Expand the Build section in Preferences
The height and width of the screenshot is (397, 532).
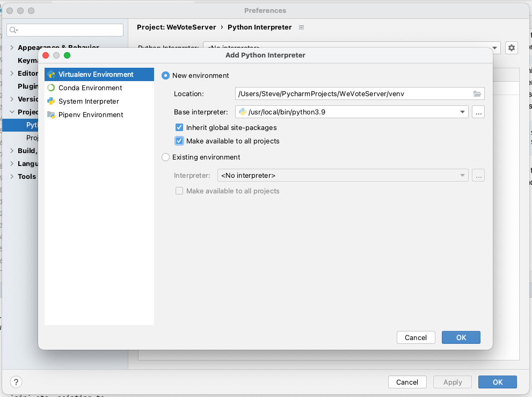pyautogui.click(x=12, y=151)
